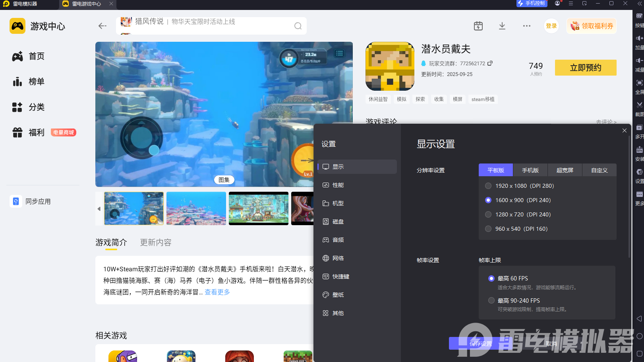
Task: Open 同步应用 in the sidebar
Action: point(31,201)
